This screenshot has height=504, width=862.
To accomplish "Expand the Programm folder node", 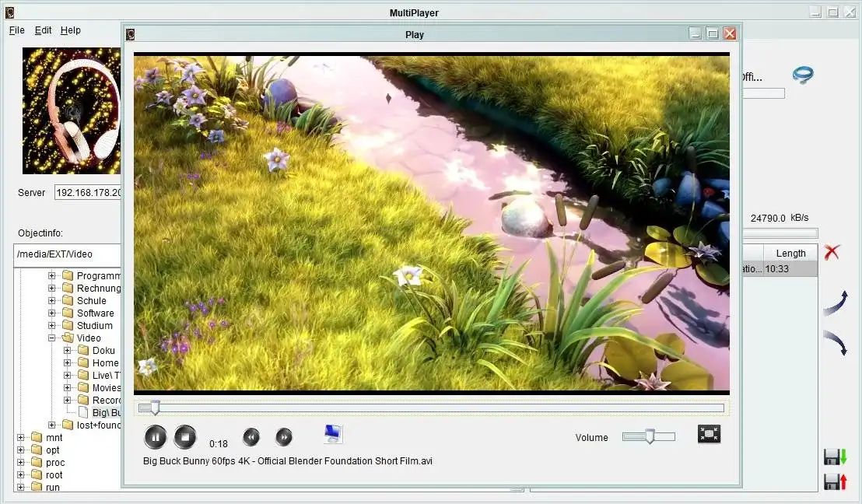I will pos(51,275).
